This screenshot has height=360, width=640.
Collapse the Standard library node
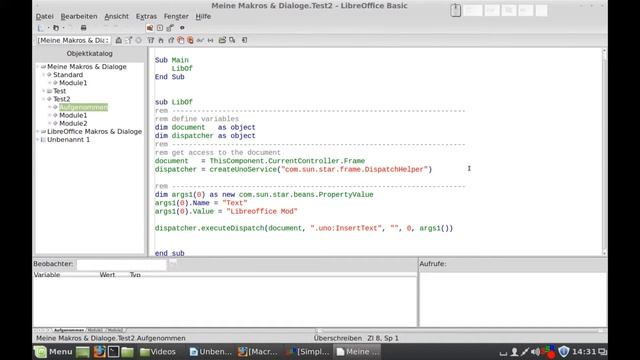point(44,75)
